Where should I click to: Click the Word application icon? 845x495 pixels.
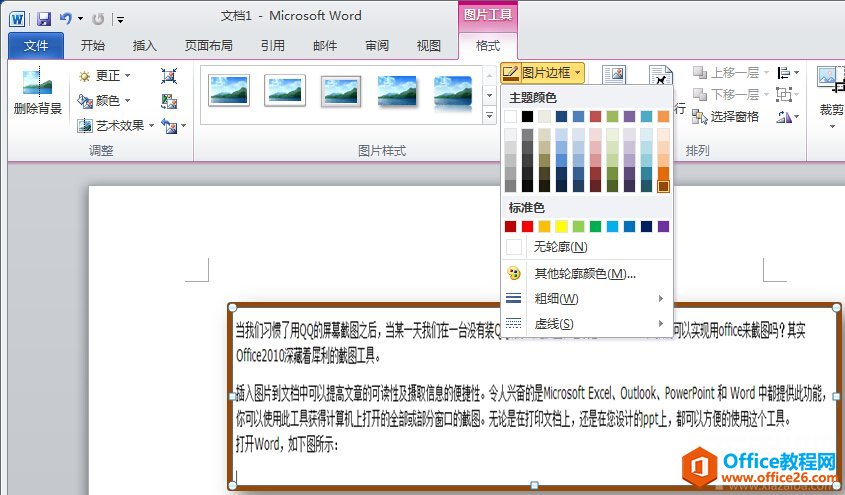pyautogui.click(x=17, y=19)
